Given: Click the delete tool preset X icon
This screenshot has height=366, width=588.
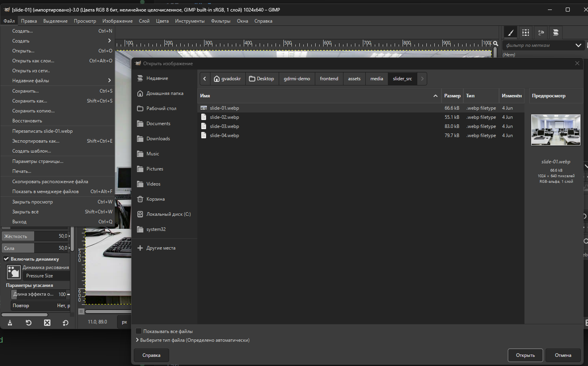Looking at the screenshot, I should pyautogui.click(x=47, y=323).
